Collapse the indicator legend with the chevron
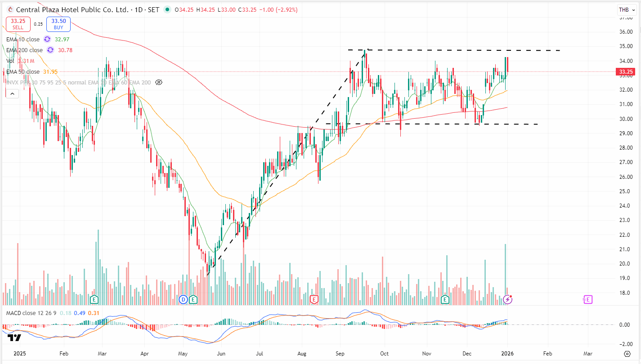Screen dimensions: 641x364 tap(12, 93)
